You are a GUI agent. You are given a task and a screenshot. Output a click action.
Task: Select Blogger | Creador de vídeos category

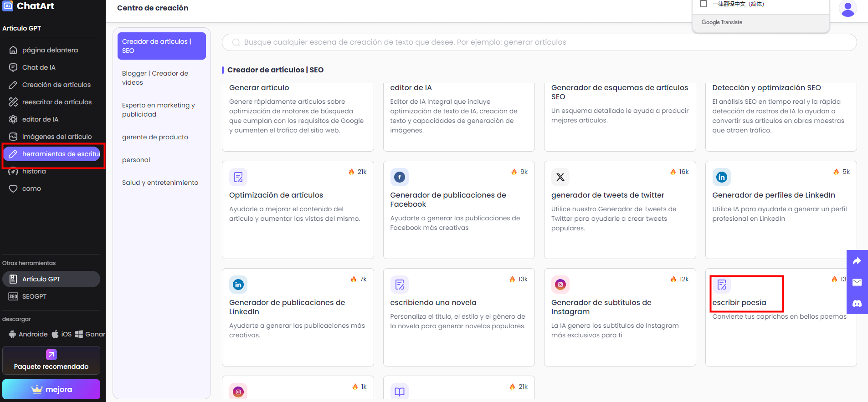click(162, 78)
